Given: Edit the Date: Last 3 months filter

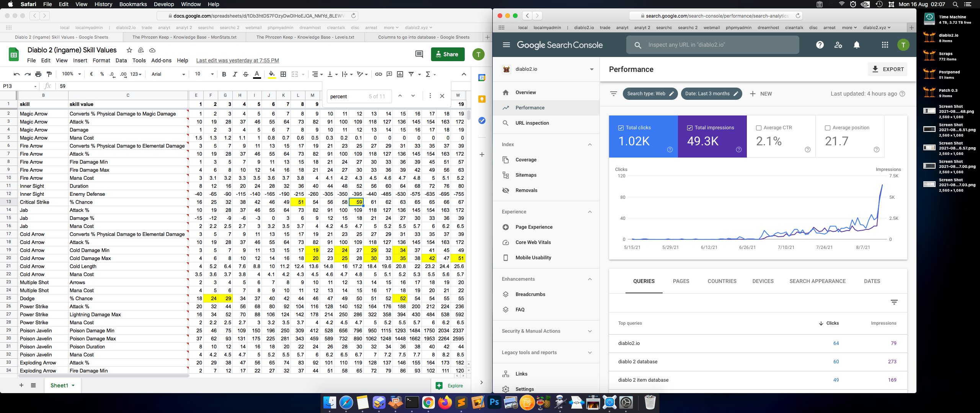Looking at the screenshot, I should click(x=711, y=94).
